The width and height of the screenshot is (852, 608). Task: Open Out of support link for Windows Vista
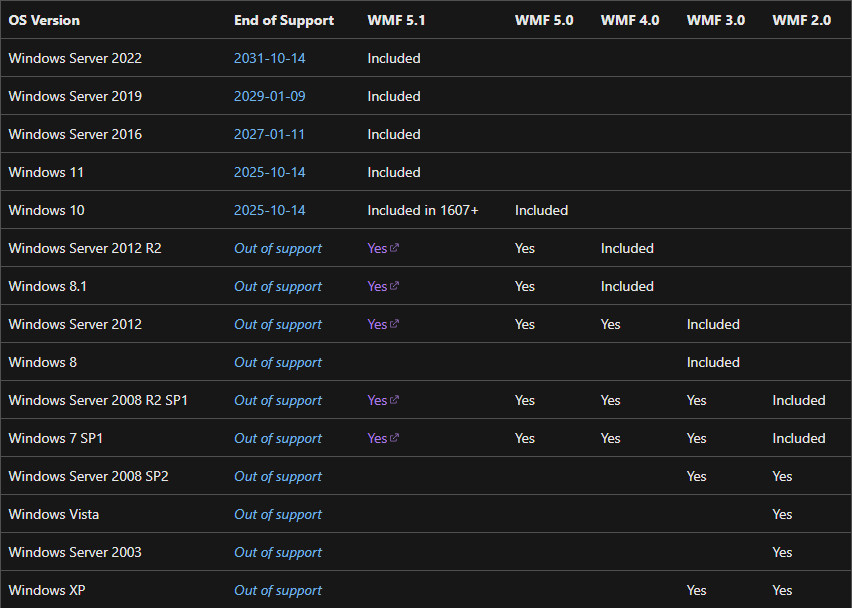click(x=278, y=515)
